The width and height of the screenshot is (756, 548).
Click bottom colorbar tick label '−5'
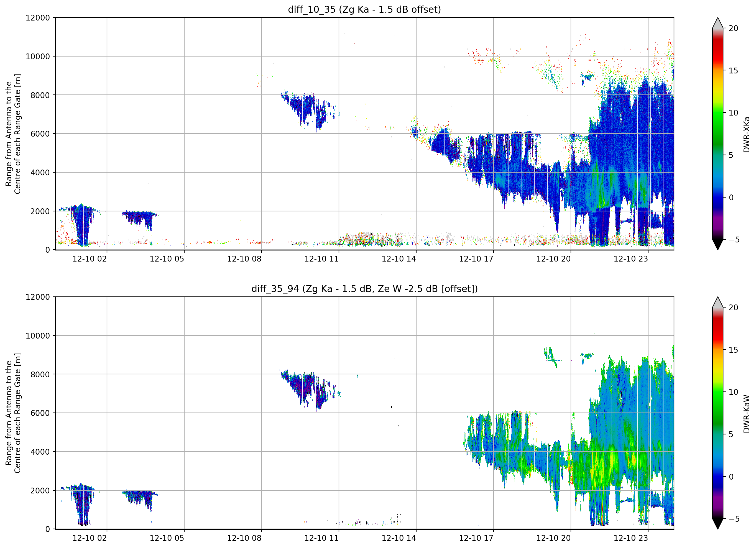[x=734, y=519]
